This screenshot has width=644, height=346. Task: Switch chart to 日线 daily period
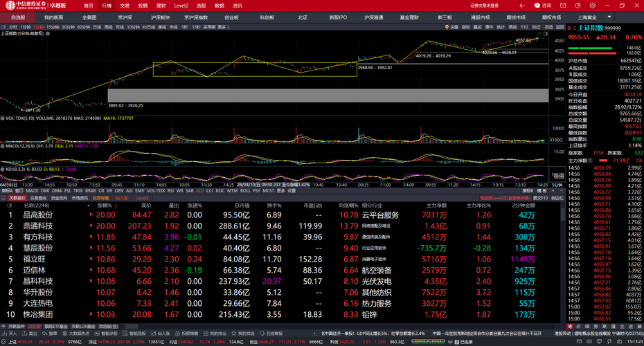[97, 27]
